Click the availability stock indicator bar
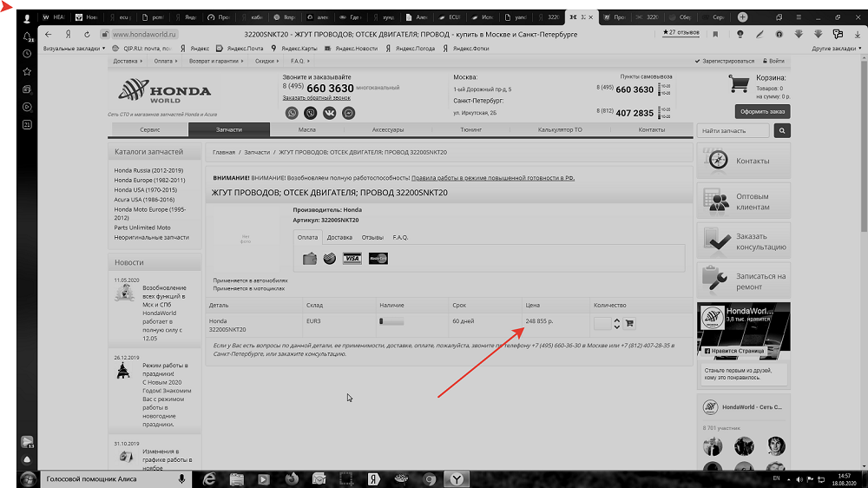The height and width of the screenshot is (488, 868). point(391,321)
